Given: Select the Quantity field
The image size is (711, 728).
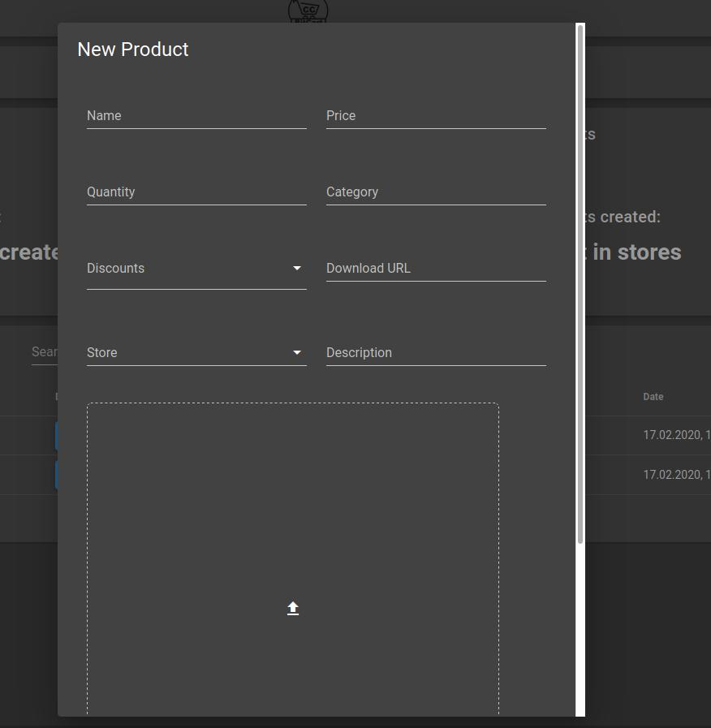Looking at the screenshot, I should [196, 192].
